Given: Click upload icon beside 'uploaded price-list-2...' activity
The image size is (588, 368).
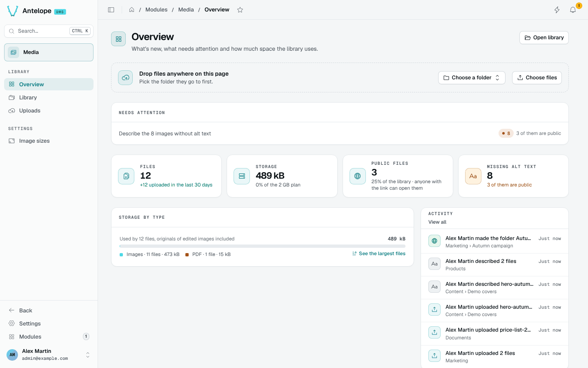Looking at the screenshot, I should 434,332.
